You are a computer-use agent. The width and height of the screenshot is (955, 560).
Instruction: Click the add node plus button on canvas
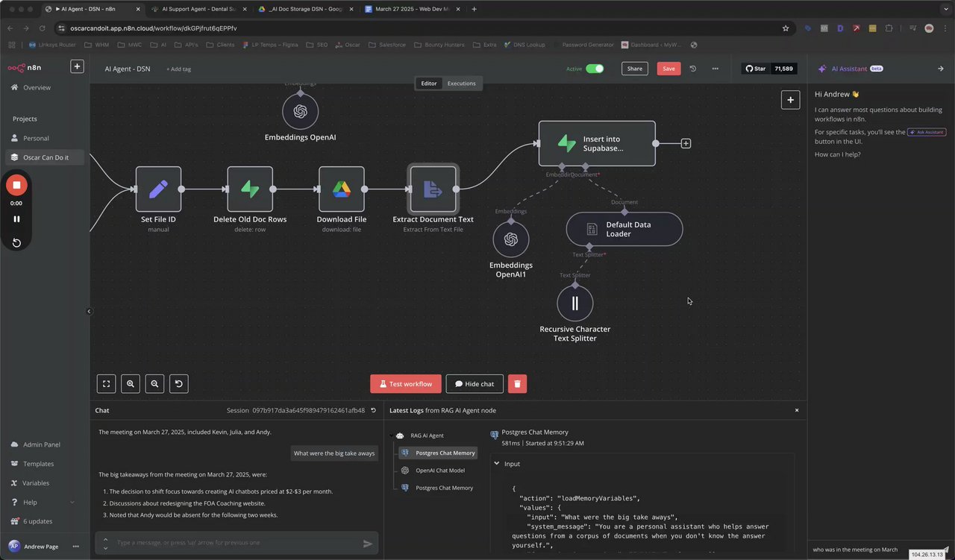point(790,100)
